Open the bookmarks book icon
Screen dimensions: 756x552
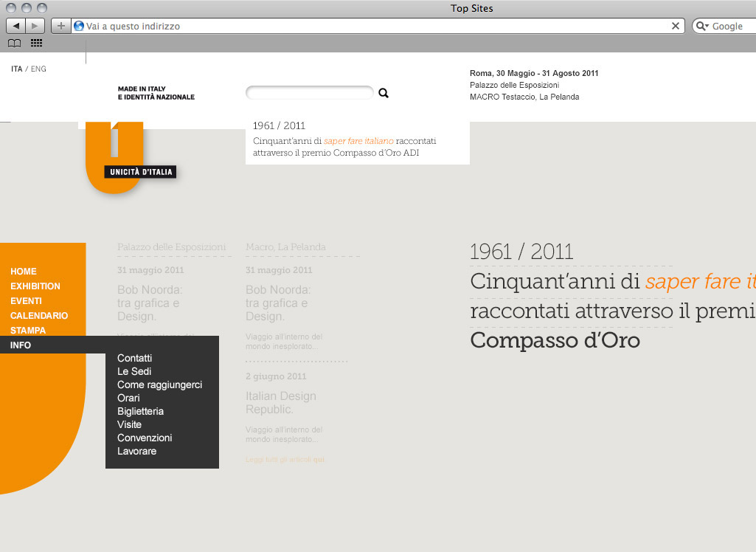[15, 44]
